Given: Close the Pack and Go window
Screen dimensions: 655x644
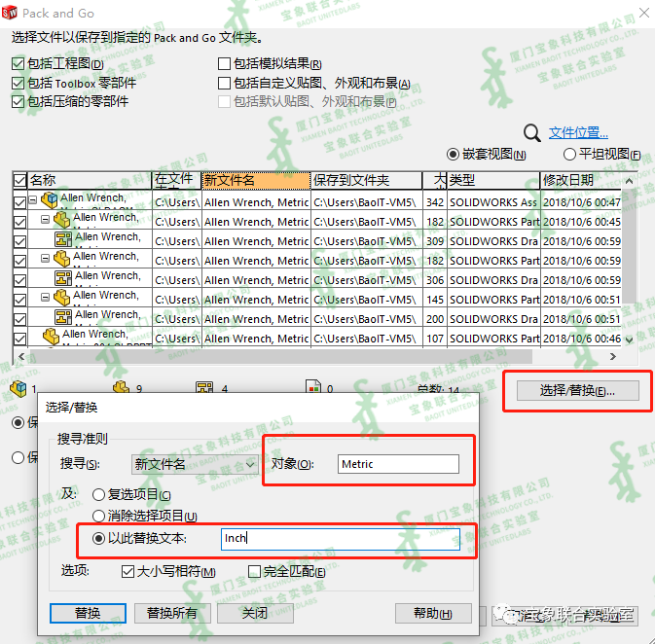Looking at the screenshot, I should (644, 13).
